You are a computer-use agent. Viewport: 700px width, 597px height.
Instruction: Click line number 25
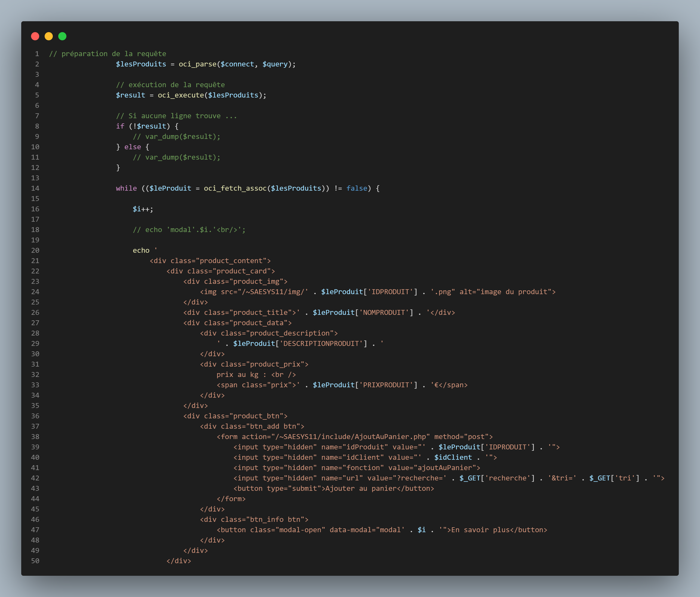click(35, 302)
